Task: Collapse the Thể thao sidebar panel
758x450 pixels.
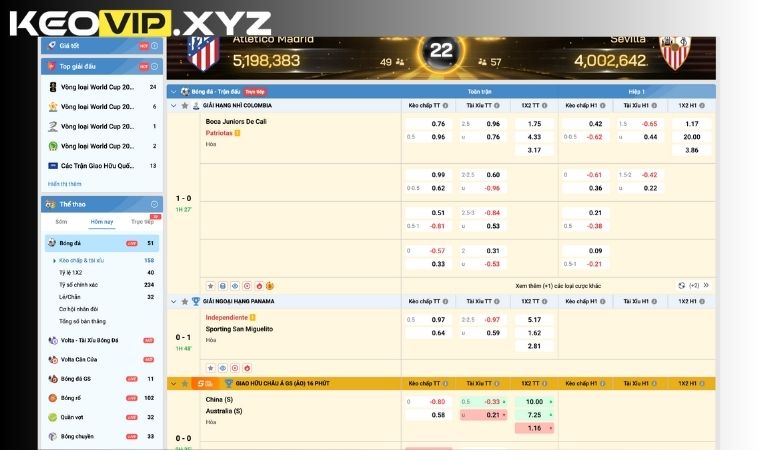Action: (x=154, y=204)
